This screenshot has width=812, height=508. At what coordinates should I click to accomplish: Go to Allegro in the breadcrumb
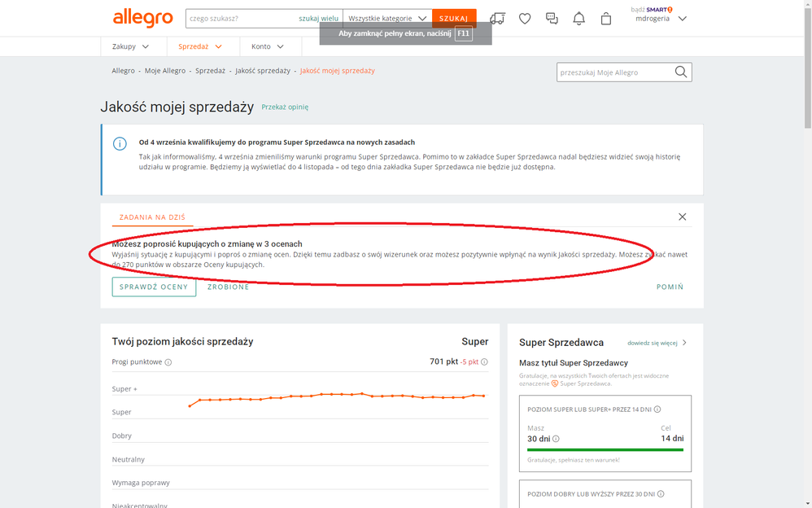[x=123, y=71]
